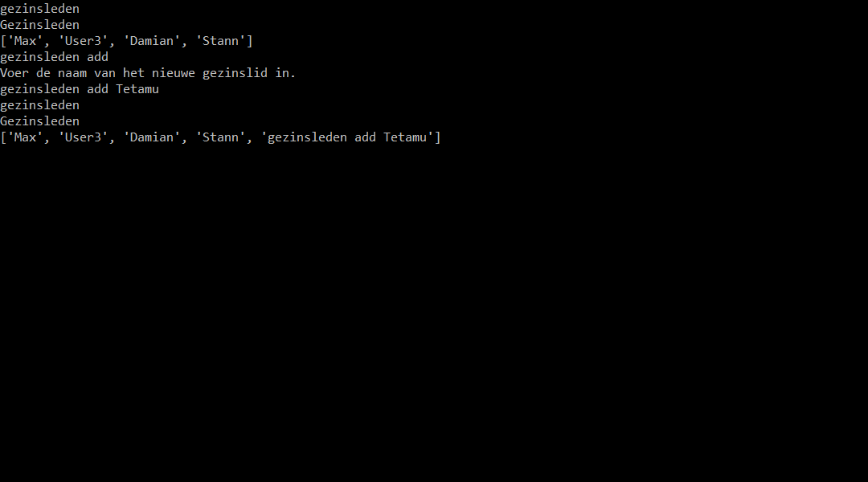Viewport: 868px width, 482px height.
Task: Click 'Tetamu' inside the final list entry
Action: click(405, 137)
